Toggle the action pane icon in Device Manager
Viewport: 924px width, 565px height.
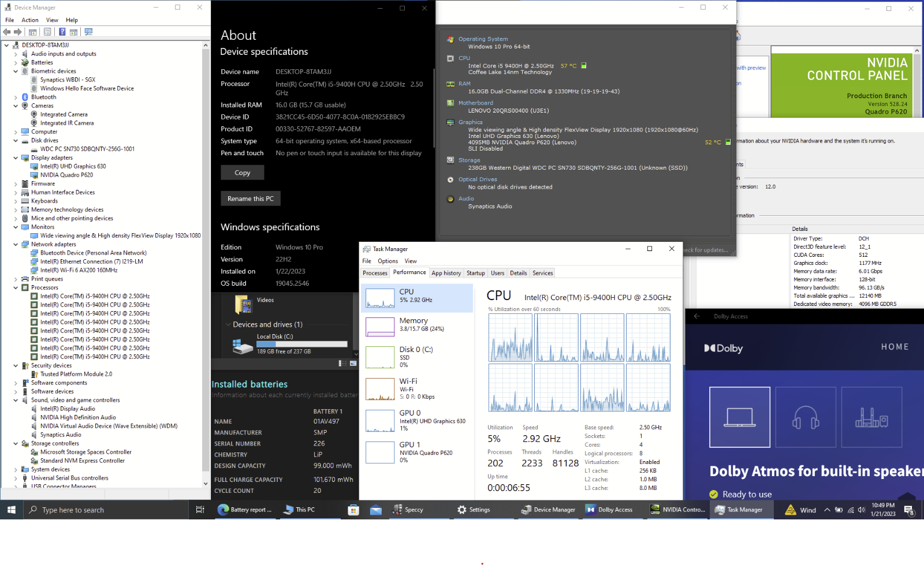pos(73,32)
